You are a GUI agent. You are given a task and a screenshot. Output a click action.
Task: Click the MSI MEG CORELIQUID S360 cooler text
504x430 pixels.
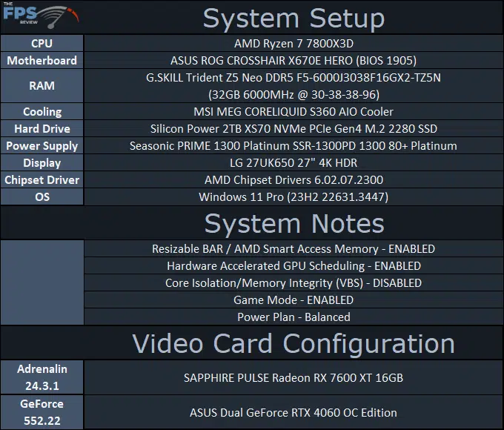294,112
